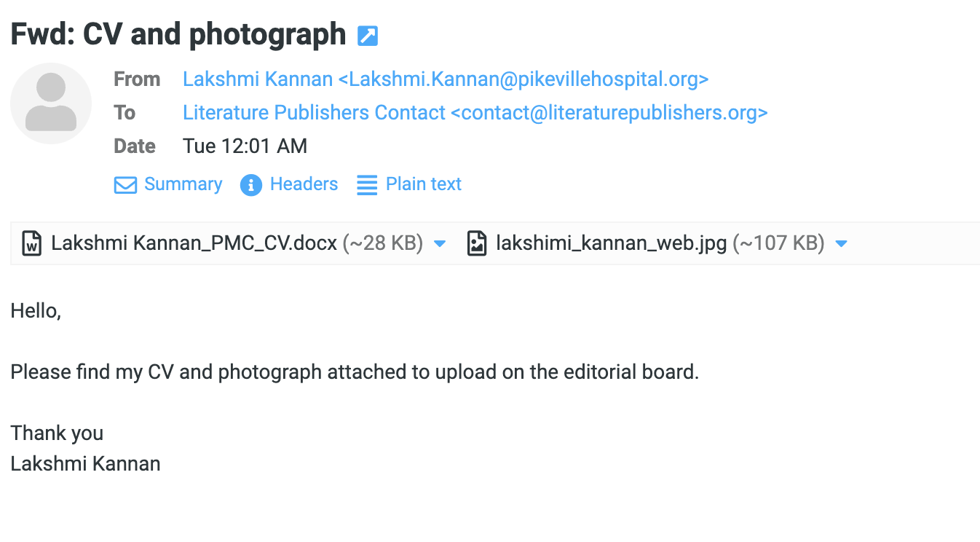Screen dimensions: 980x542
Task: Click the Lakshmi Kannan signature line
Action: [85, 464]
